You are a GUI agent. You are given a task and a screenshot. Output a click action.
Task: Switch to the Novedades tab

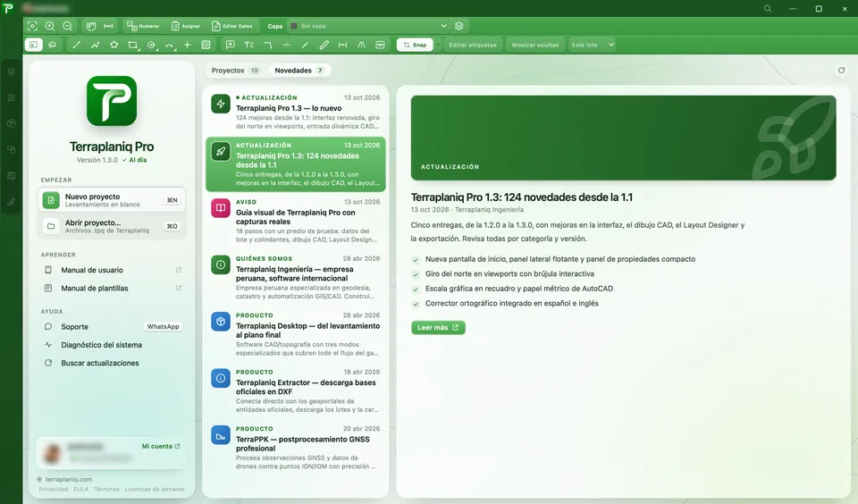pos(299,71)
